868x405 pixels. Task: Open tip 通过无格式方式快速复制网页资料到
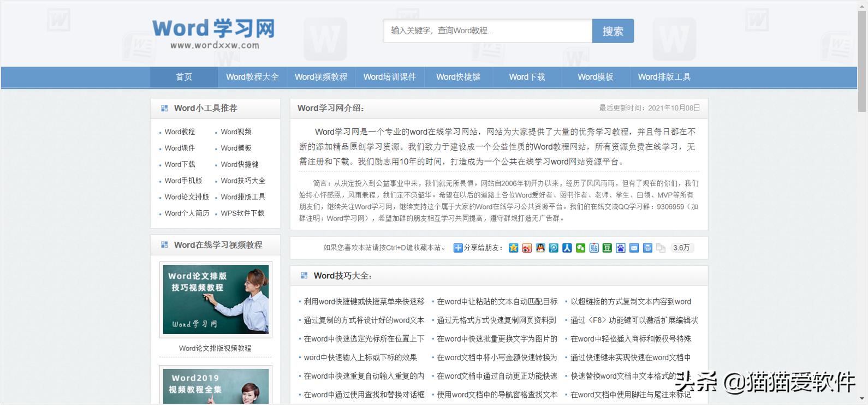(496, 320)
